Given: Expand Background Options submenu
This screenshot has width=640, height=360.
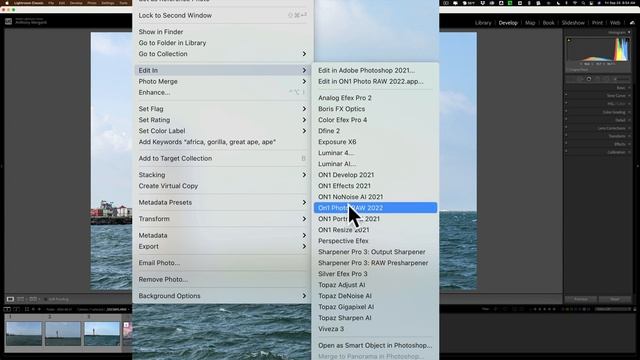Looking at the screenshot, I should (223, 296).
